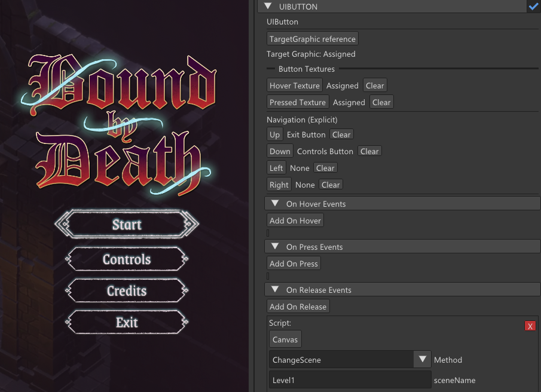The image size is (541, 392).
Task: Click the Canvas script object button
Action: coord(285,339)
